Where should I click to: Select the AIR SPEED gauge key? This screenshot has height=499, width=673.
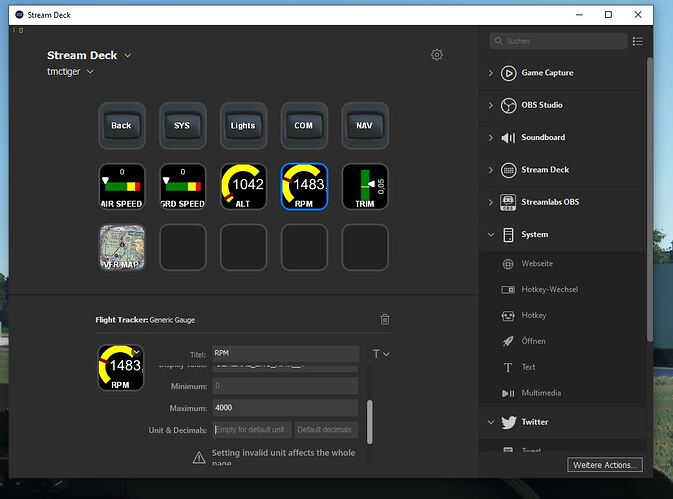[x=122, y=186]
